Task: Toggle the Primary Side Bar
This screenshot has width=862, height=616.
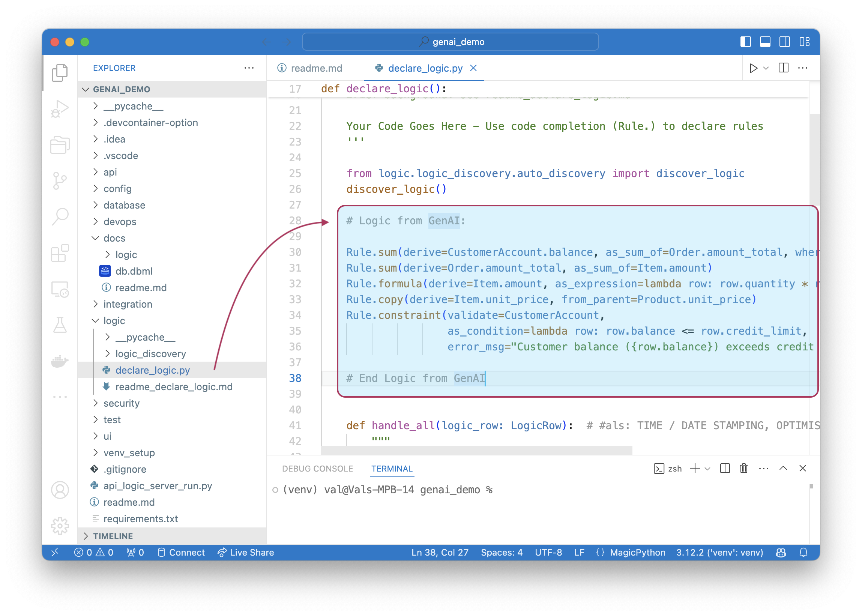Action: coord(746,42)
